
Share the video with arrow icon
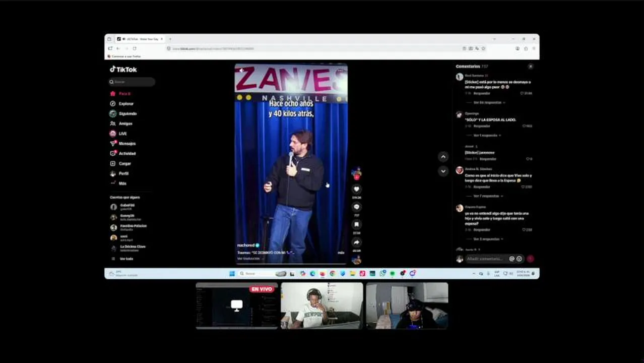pyautogui.click(x=356, y=242)
